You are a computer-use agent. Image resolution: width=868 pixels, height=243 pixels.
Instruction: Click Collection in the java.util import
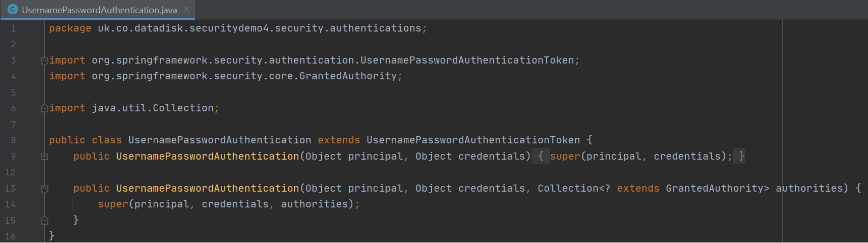tap(183, 108)
